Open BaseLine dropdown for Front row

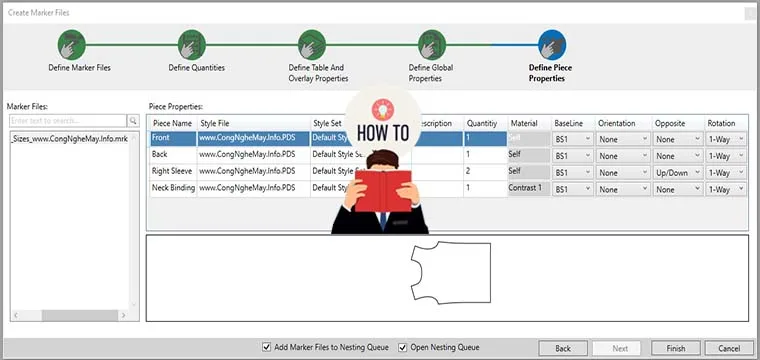(572, 139)
